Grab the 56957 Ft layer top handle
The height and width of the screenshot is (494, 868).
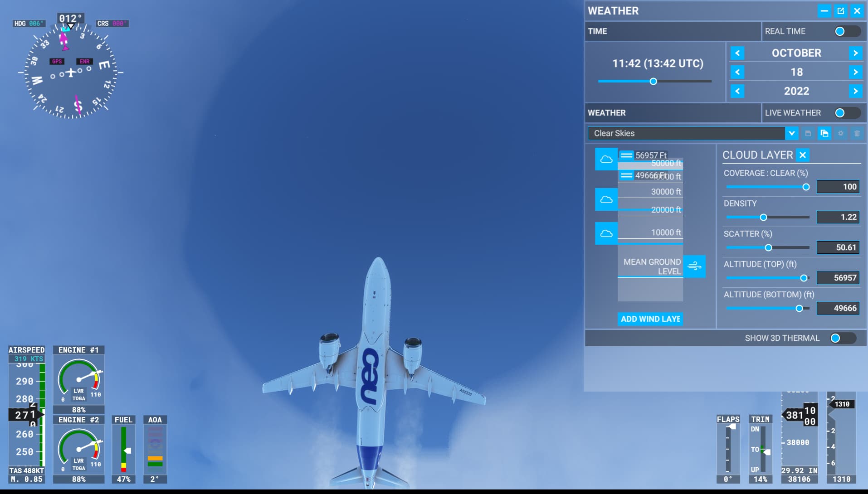(x=626, y=155)
